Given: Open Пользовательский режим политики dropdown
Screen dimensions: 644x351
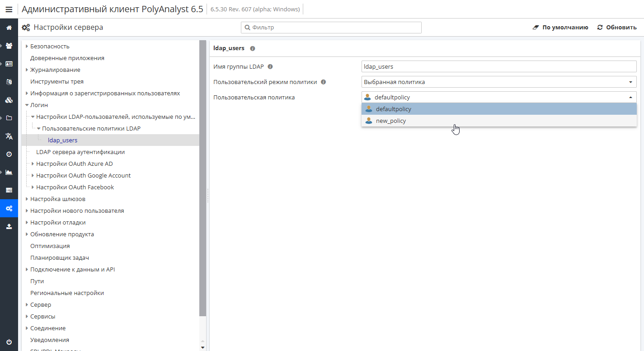Looking at the screenshot, I should [499, 82].
